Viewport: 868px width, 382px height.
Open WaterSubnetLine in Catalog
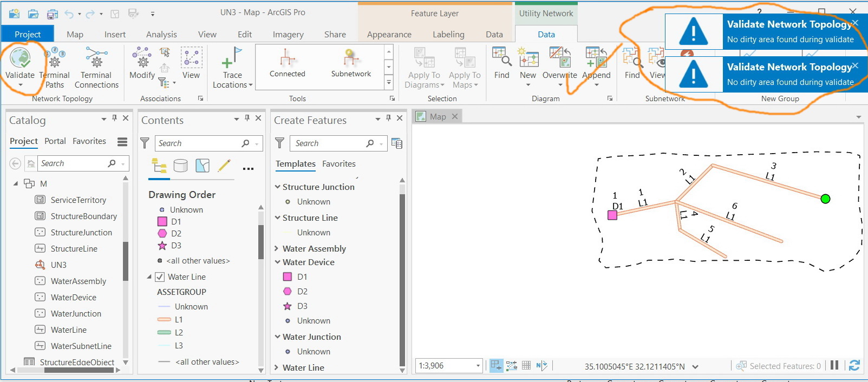[81, 346]
